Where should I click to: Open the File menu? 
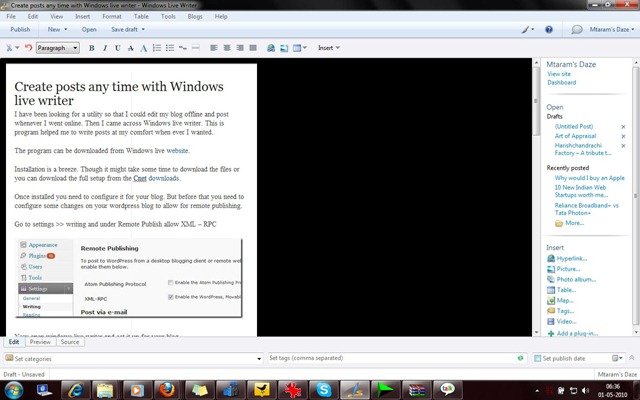[x=11, y=16]
